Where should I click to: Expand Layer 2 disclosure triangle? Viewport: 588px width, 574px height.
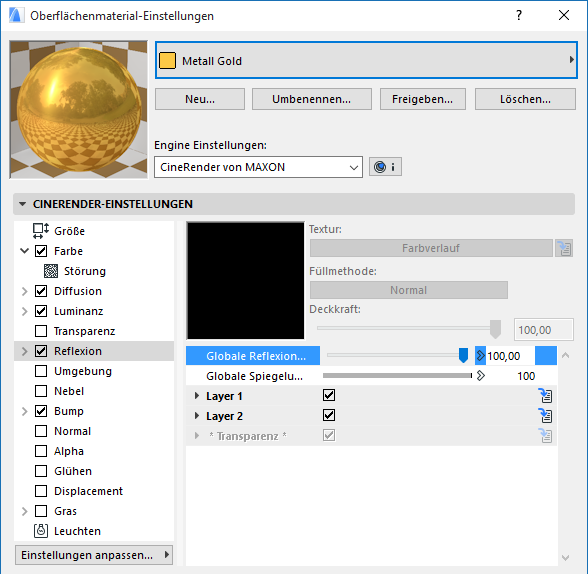click(196, 415)
